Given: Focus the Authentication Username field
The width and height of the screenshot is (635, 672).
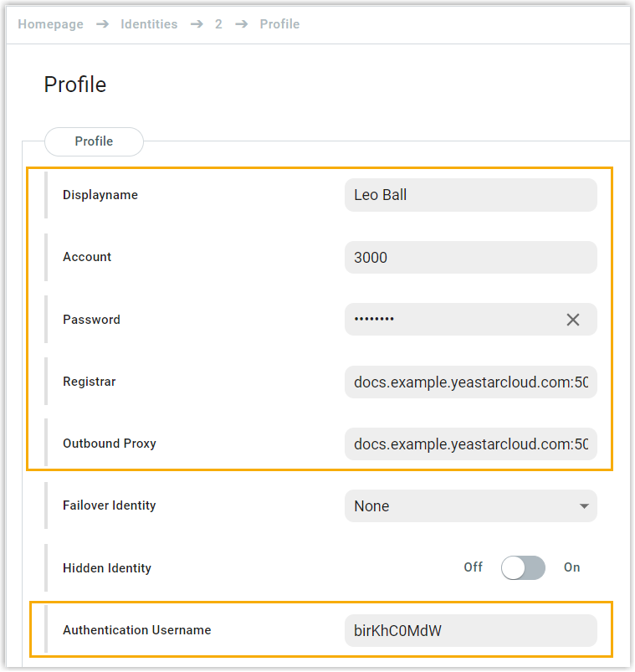Looking at the screenshot, I should (470, 631).
